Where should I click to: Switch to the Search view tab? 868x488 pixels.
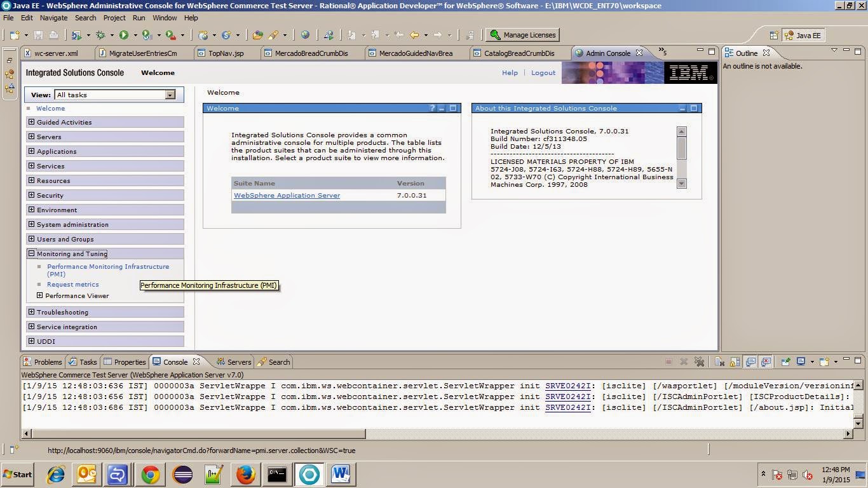[x=274, y=362]
